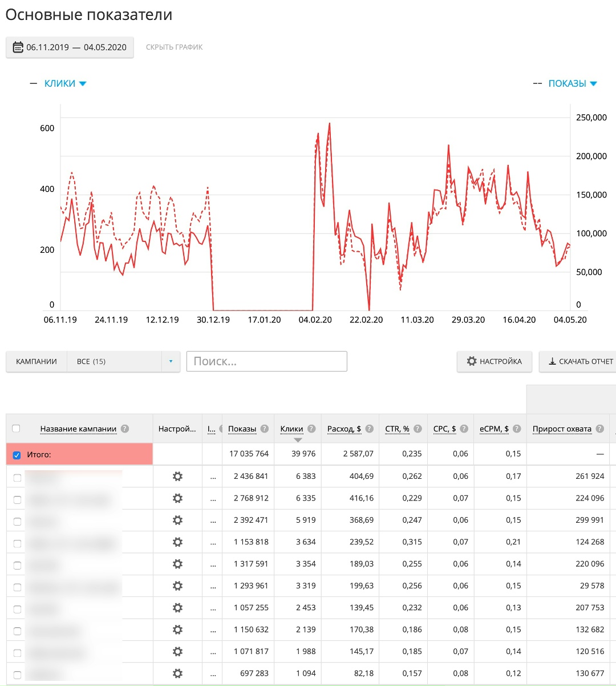Screen dimensions: 616x686
Task: Click gear icon in row with 1 153 818 impressions
Action: 177,542
